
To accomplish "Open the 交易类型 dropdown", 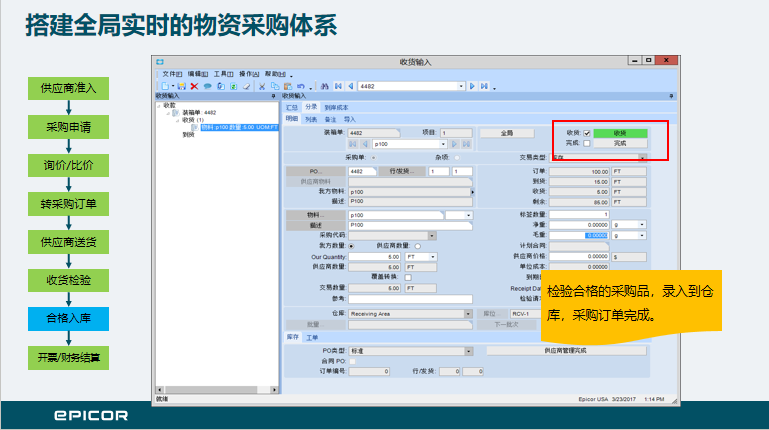I will tap(642, 158).
